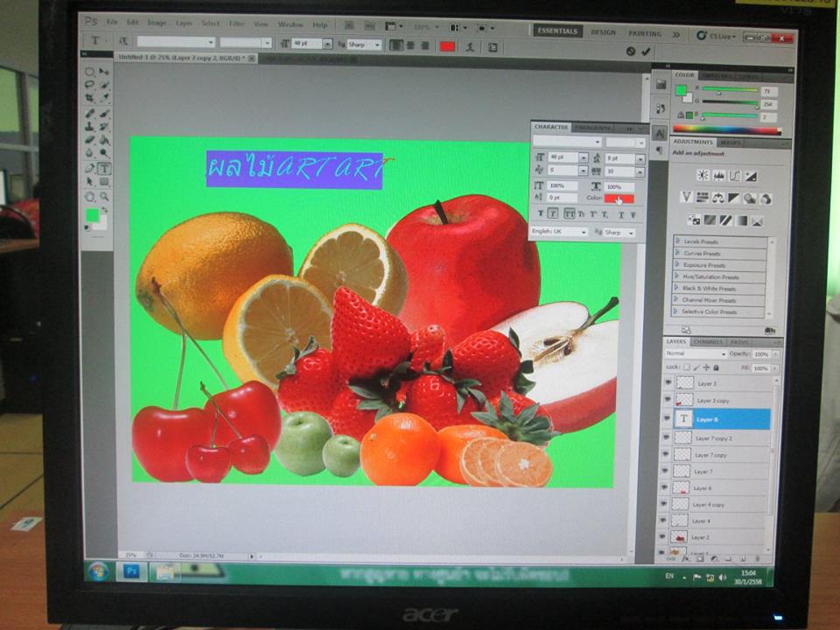Add a Curves adjustment layer
This screenshot has width=840, height=630.
pyautogui.click(x=735, y=175)
